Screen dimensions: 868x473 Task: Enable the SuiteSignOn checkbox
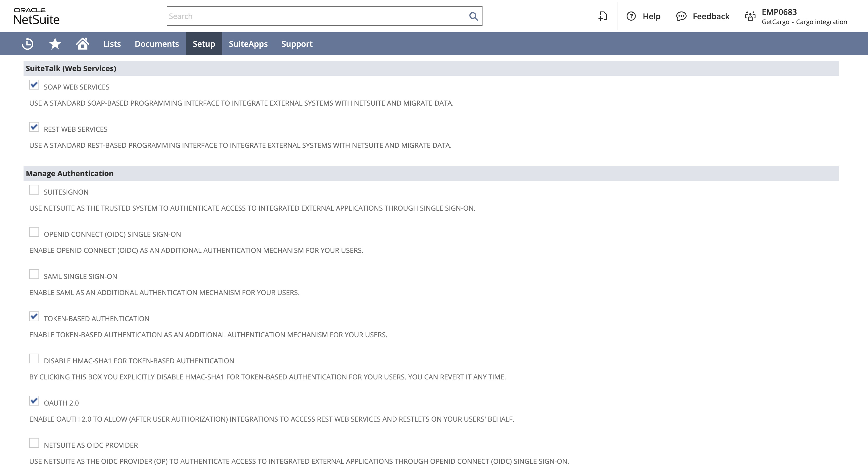[34, 190]
